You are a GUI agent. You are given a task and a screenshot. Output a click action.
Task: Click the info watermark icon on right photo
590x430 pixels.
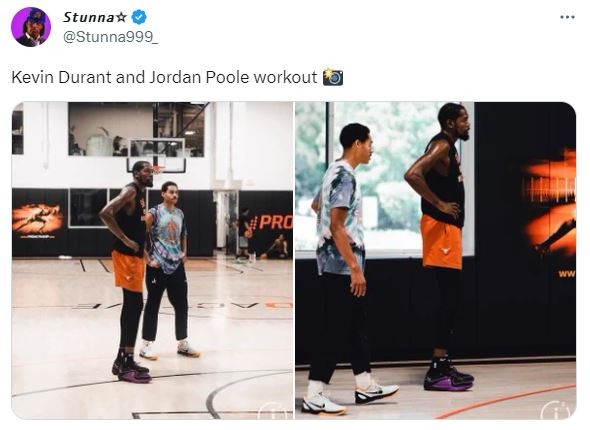pos(557,410)
